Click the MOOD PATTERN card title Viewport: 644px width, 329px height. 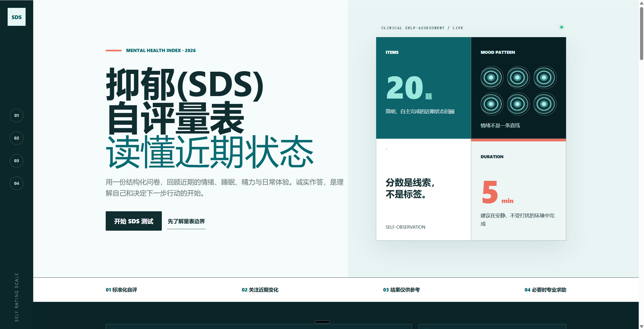pyautogui.click(x=498, y=52)
